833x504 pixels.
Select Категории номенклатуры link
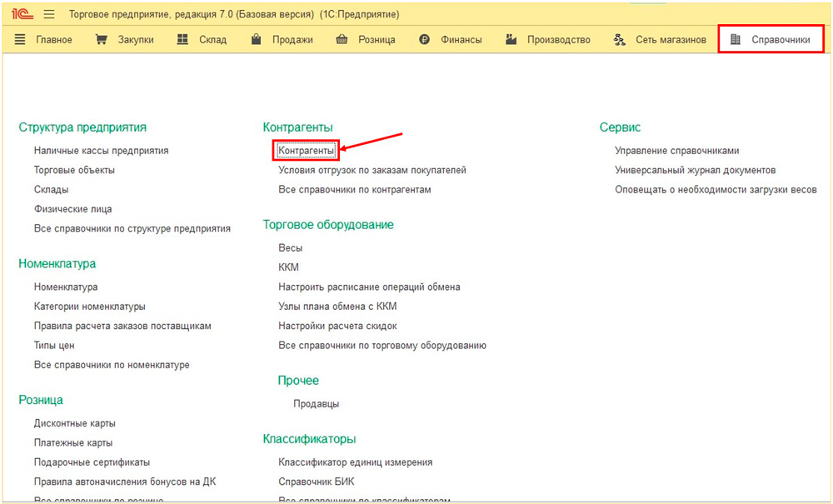tap(89, 307)
